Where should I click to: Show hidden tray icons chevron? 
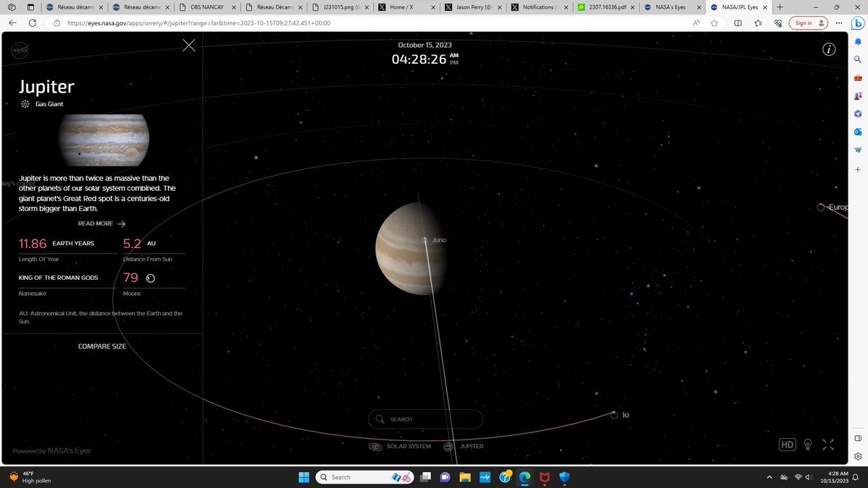click(770, 477)
